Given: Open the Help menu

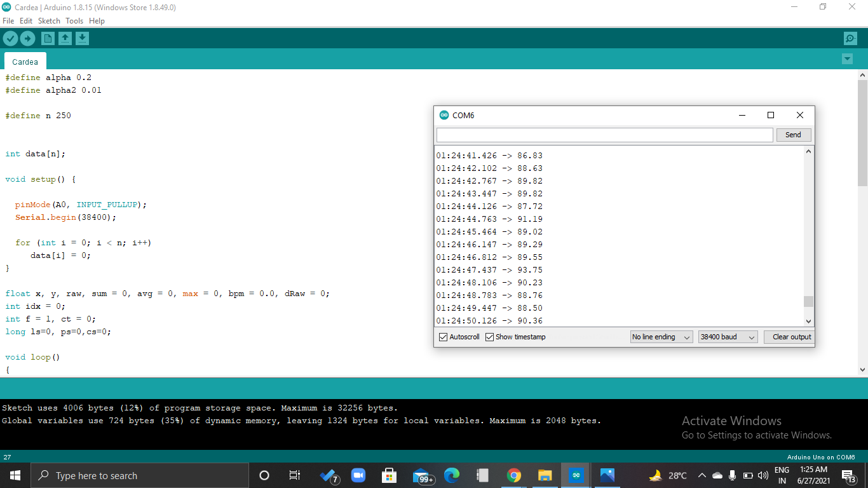Looking at the screenshot, I should click(97, 21).
